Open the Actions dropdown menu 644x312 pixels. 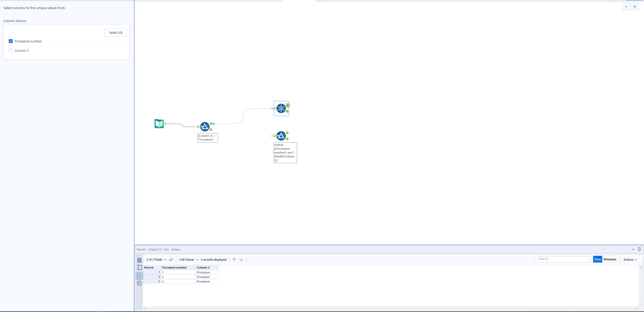click(x=630, y=259)
